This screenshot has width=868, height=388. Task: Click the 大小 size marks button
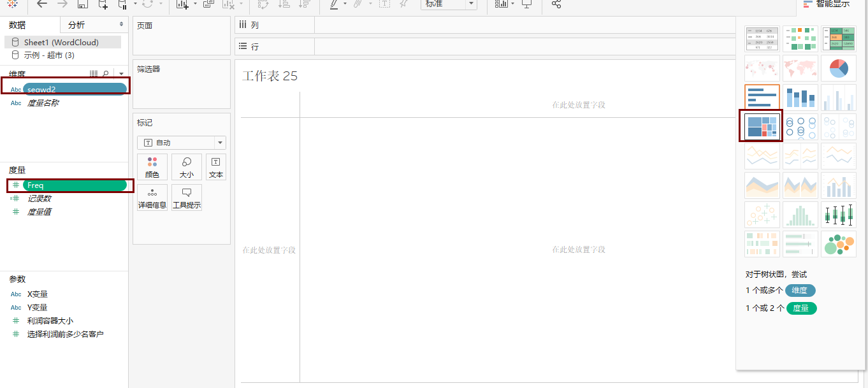(187, 167)
